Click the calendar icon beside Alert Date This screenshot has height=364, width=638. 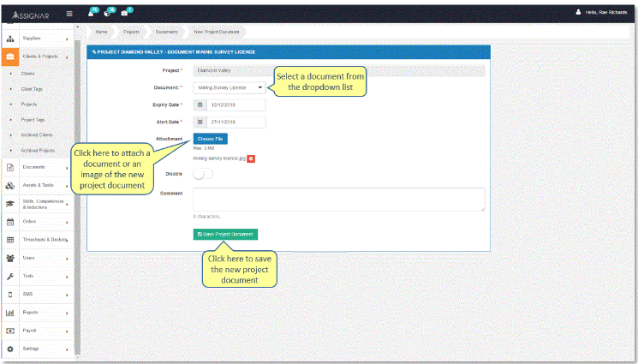click(200, 122)
